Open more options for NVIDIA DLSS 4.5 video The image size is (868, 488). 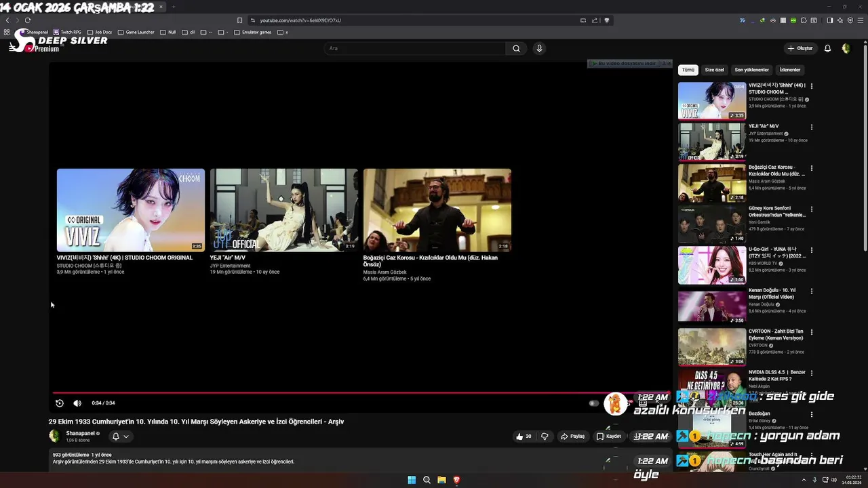(x=811, y=373)
